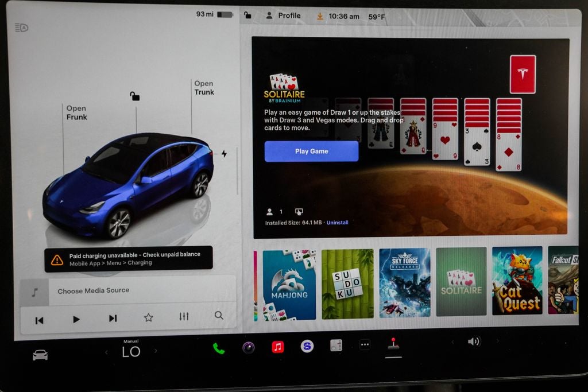The image size is (588, 392).
Task: Search media with magnifier icon
Action: (x=219, y=316)
